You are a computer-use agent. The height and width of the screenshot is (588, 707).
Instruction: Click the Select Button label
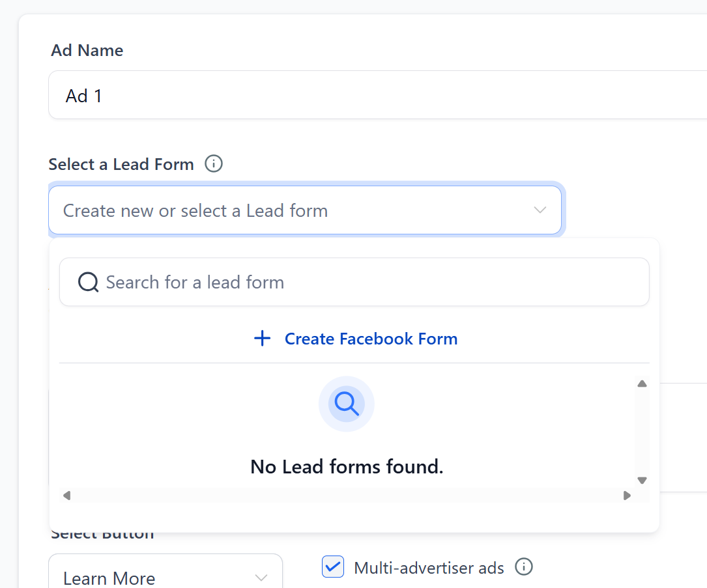[102, 533]
